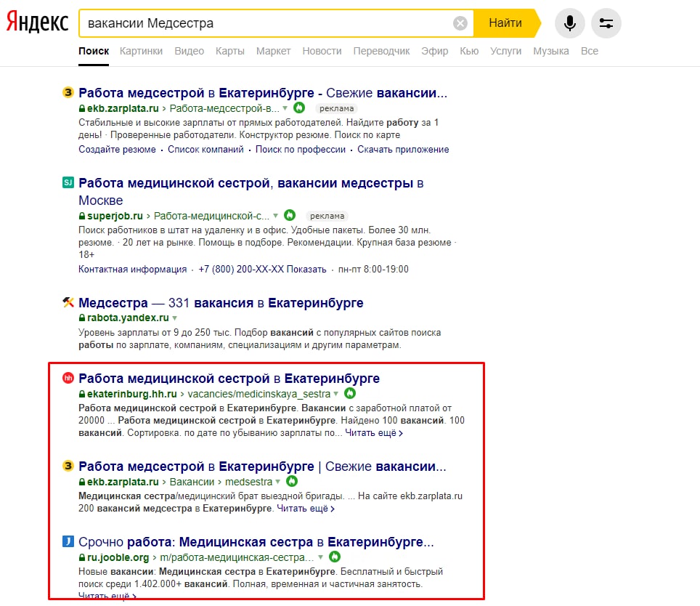
Task: Expand the dropdown arrow next to m/работа-медицинская-сестра
Action: [320, 557]
